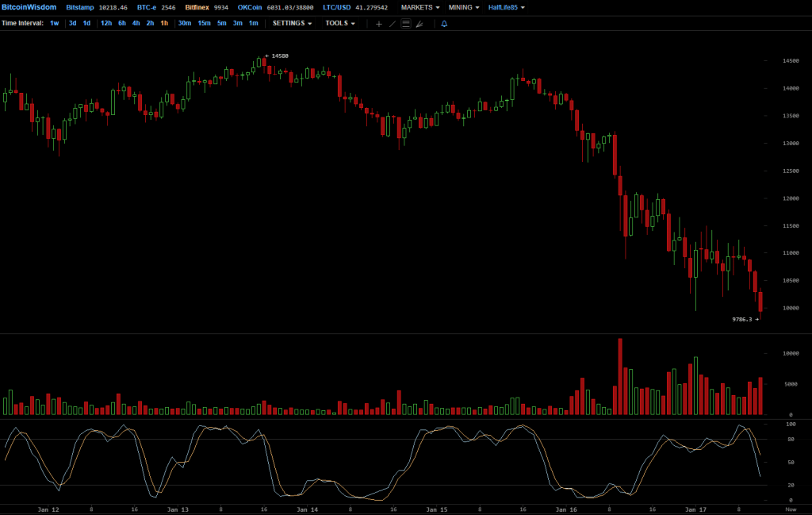Switch time interval to 1d
The height and width of the screenshot is (515, 812).
click(x=86, y=23)
